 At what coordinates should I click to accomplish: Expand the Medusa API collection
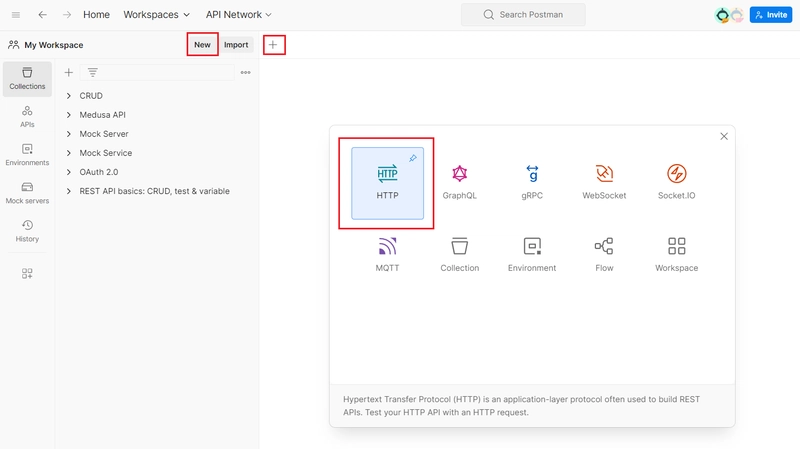pyautogui.click(x=68, y=115)
